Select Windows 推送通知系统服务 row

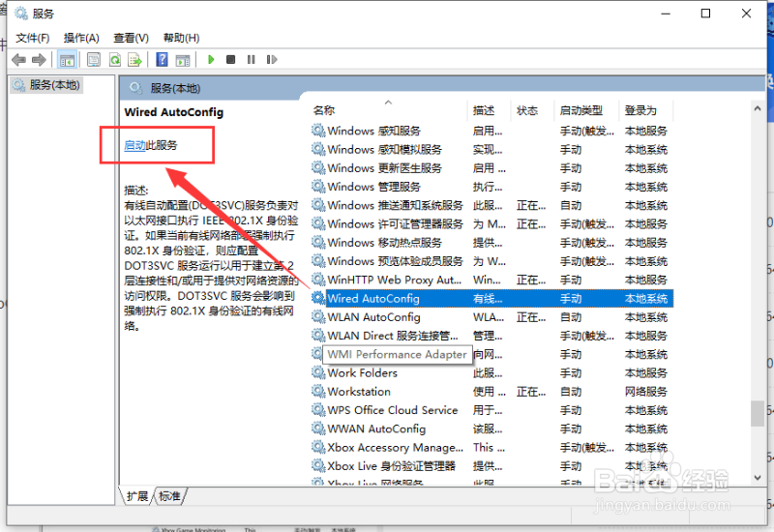coord(491,205)
